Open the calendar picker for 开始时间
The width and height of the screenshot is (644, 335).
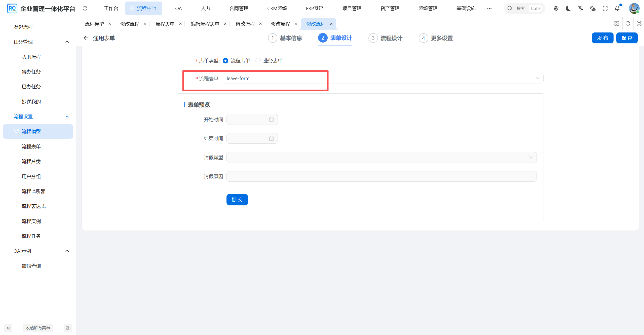click(271, 119)
